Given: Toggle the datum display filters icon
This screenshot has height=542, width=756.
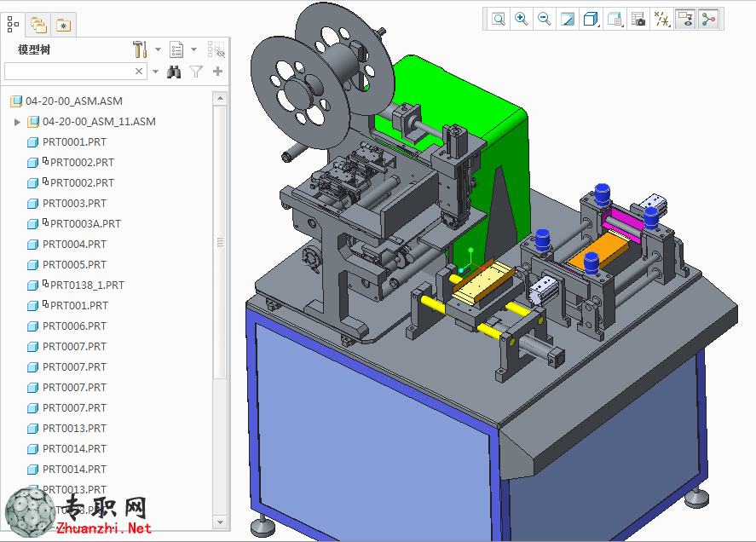Looking at the screenshot, I should (x=661, y=20).
